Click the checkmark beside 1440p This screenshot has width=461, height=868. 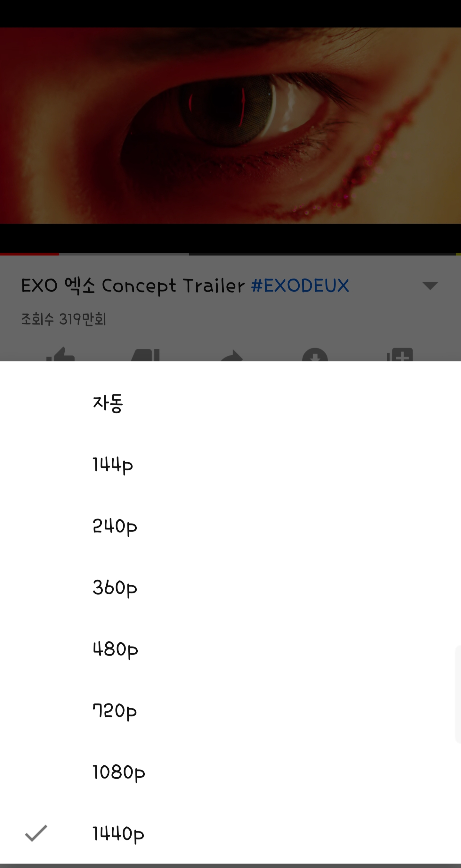point(36,833)
